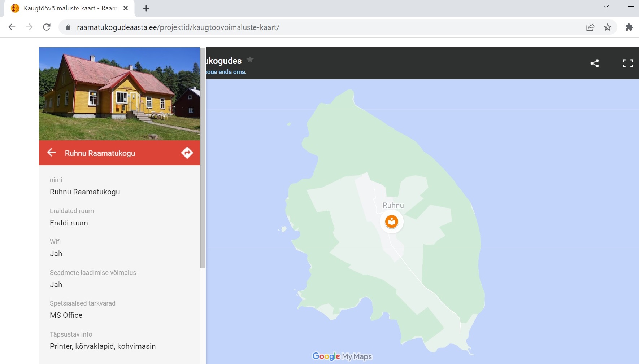Open directions to Ruhnu Raamatukogu
639x364 pixels.
coord(187,153)
